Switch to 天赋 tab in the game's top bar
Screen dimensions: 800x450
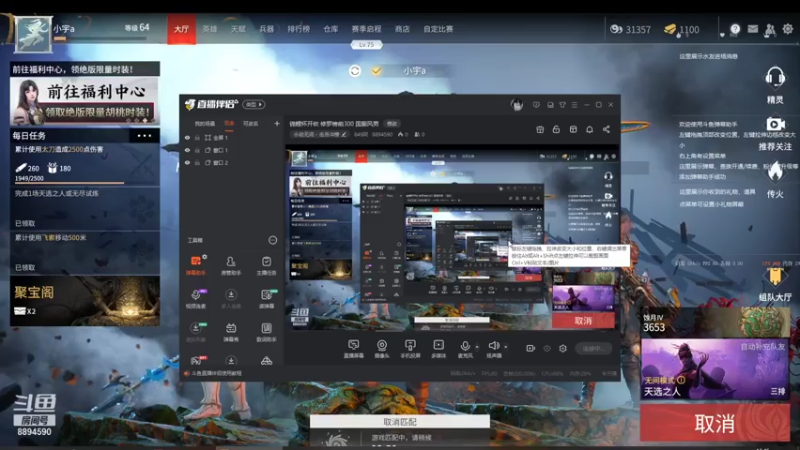(238, 29)
